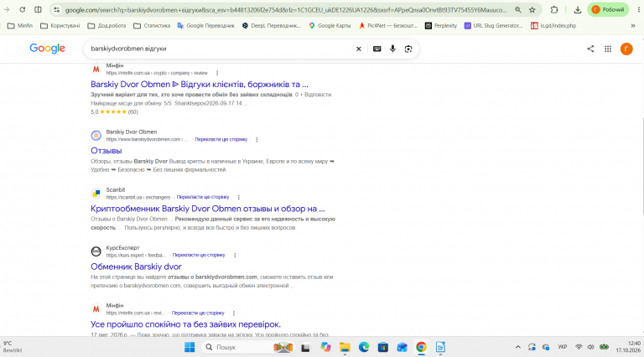The image size is (644, 357).
Task: Open the Chrome three-dot menu
Action: click(639, 9)
